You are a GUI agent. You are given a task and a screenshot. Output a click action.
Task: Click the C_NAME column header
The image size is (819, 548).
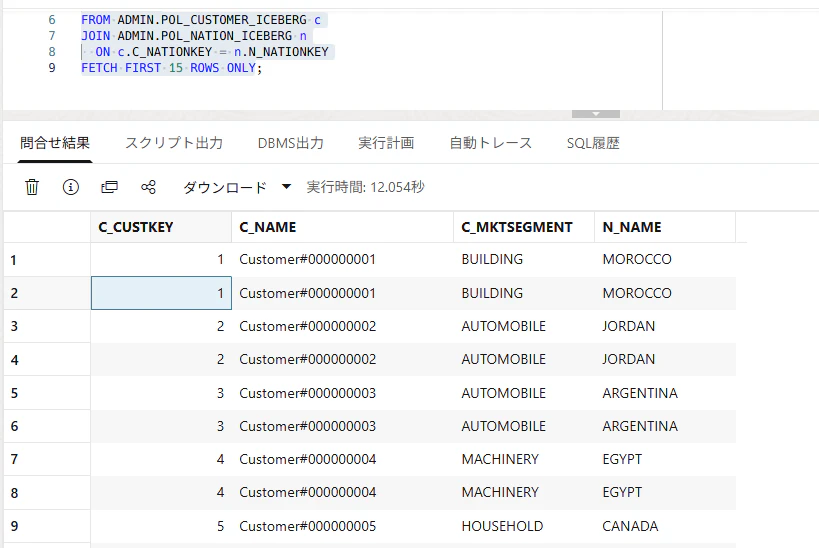click(x=342, y=227)
